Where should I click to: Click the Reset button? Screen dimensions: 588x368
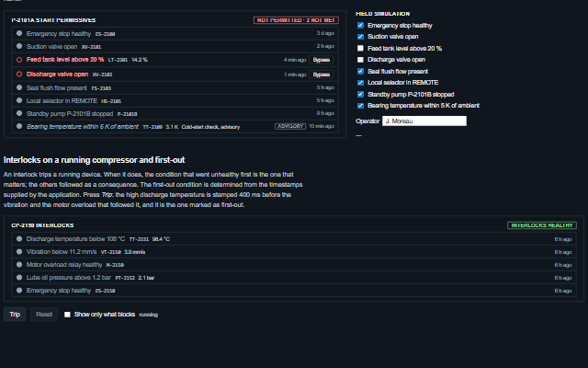tap(44, 315)
